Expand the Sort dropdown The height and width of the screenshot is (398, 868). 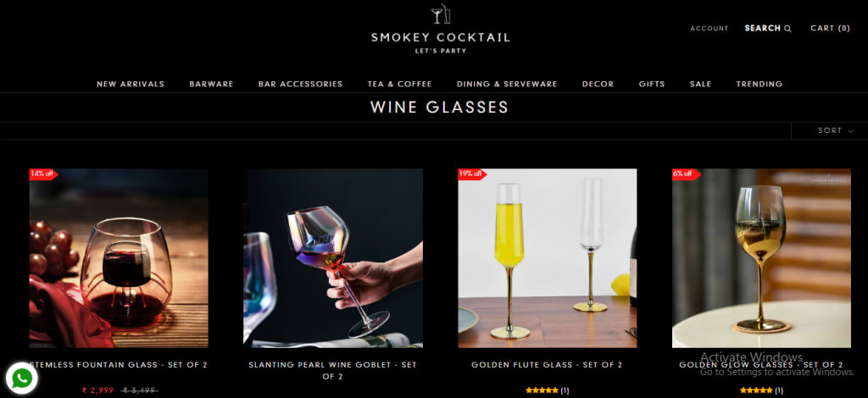coord(835,131)
